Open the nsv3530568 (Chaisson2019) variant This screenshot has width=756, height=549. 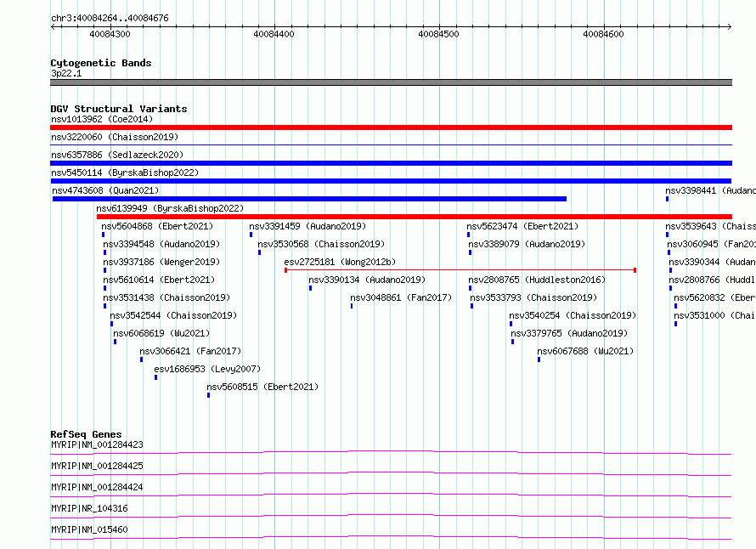[x=322, y=244]
